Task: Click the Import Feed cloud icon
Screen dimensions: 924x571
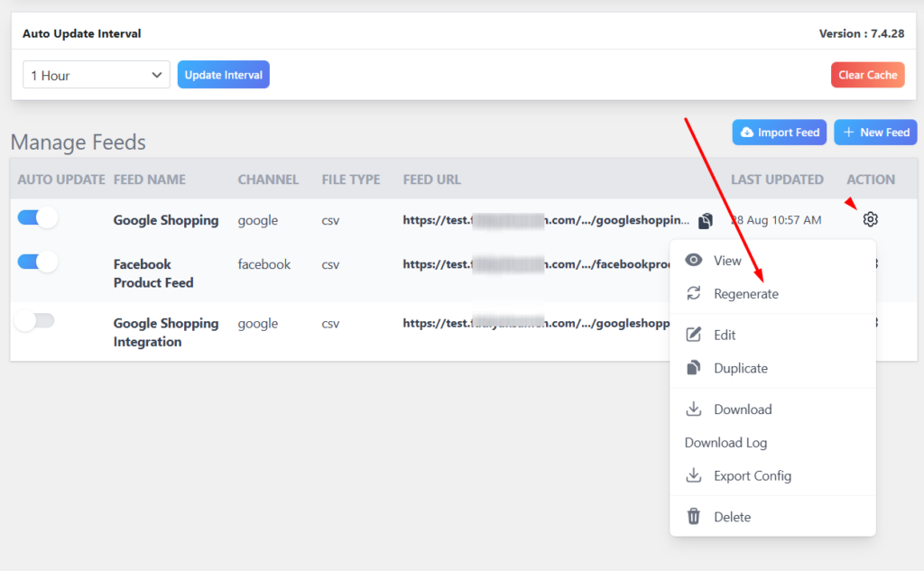Action: [x=748, y=132]
